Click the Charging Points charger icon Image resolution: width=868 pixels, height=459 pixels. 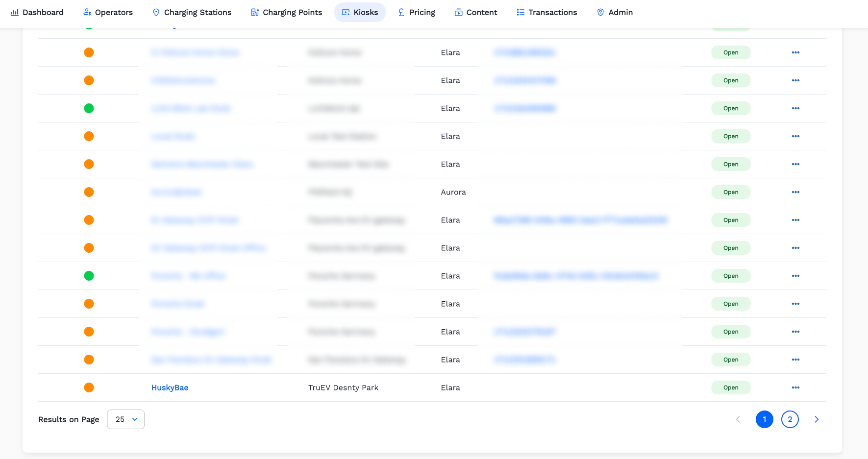(255, 12)
